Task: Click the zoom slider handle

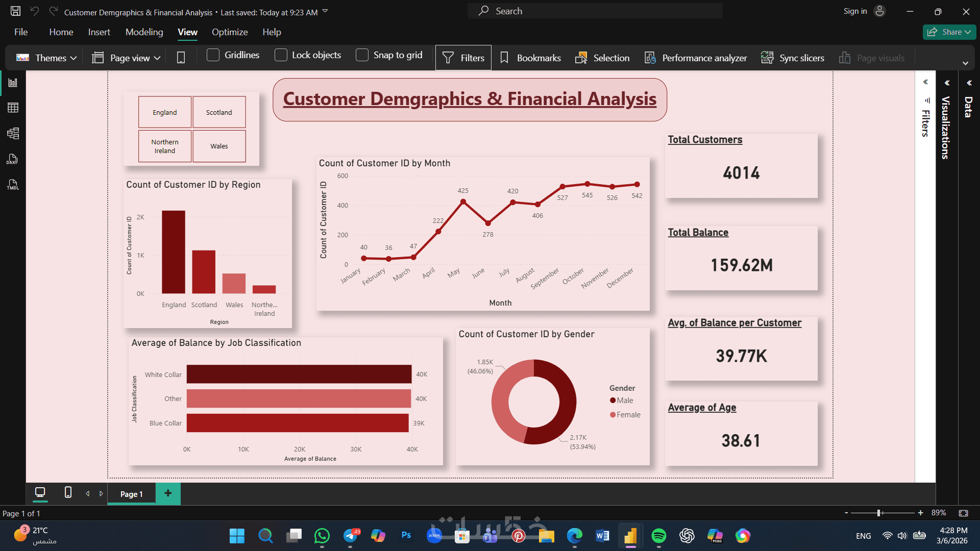Action: 879,513
